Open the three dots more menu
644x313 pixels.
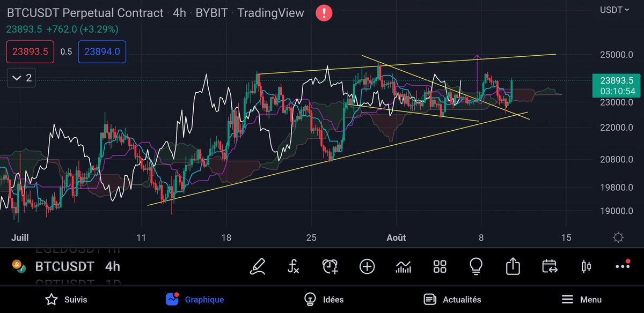tap(623, 266)
